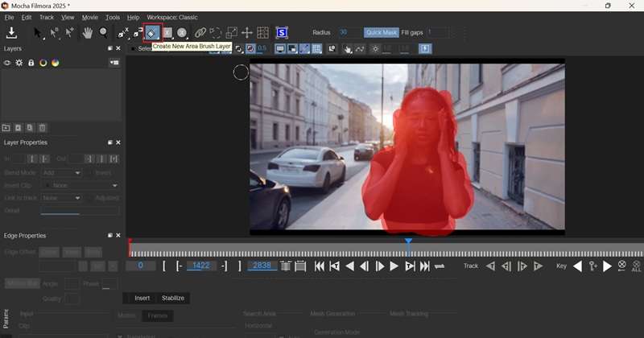Step forward one frame

coord(379,266)
